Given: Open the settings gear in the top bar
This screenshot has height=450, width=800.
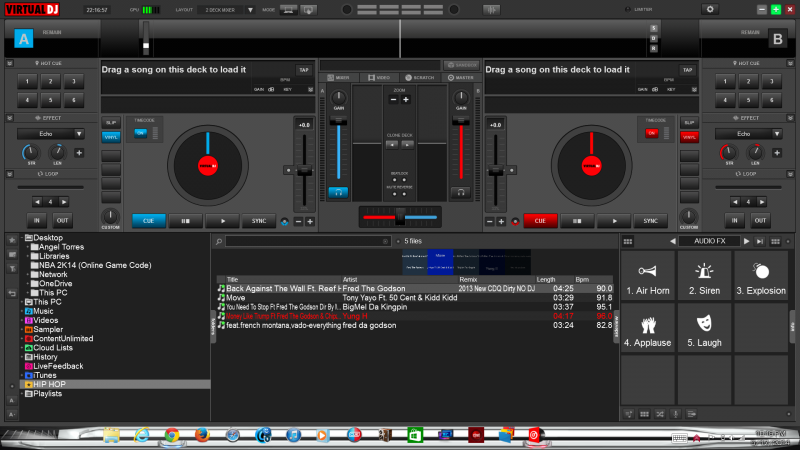Looking at the screenshot, I should coord(710,9).
